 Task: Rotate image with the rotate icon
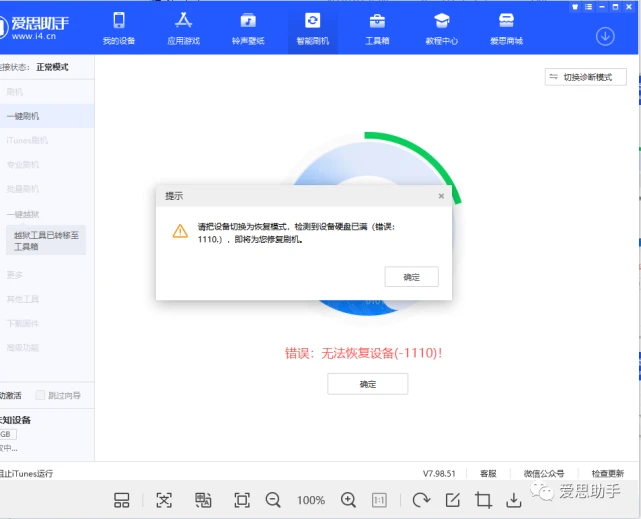421,500
